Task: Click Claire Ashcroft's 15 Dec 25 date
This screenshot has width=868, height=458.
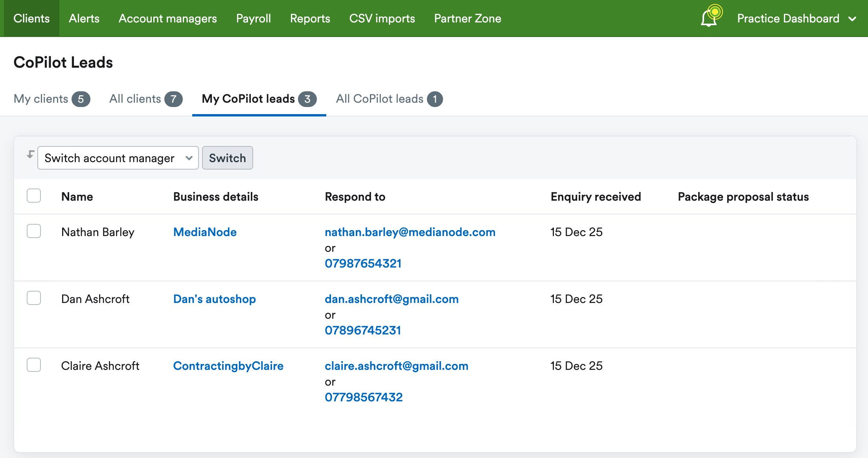Action: click(x=576, y=366)
